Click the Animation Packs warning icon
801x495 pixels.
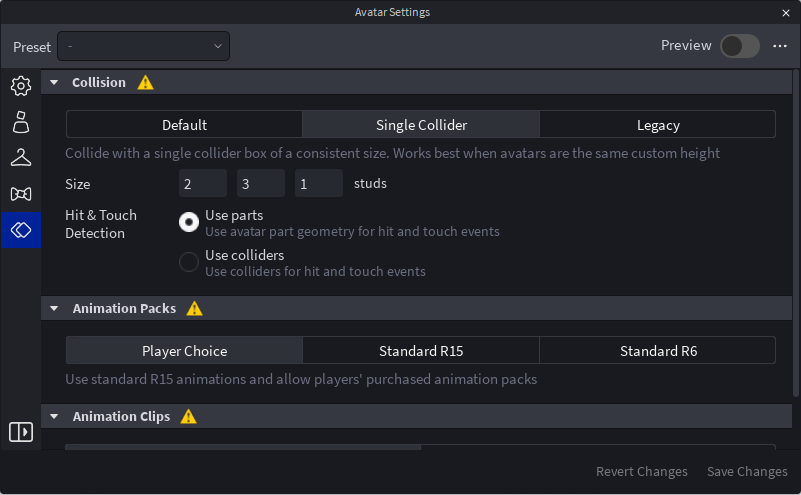(x=195, y=309)
